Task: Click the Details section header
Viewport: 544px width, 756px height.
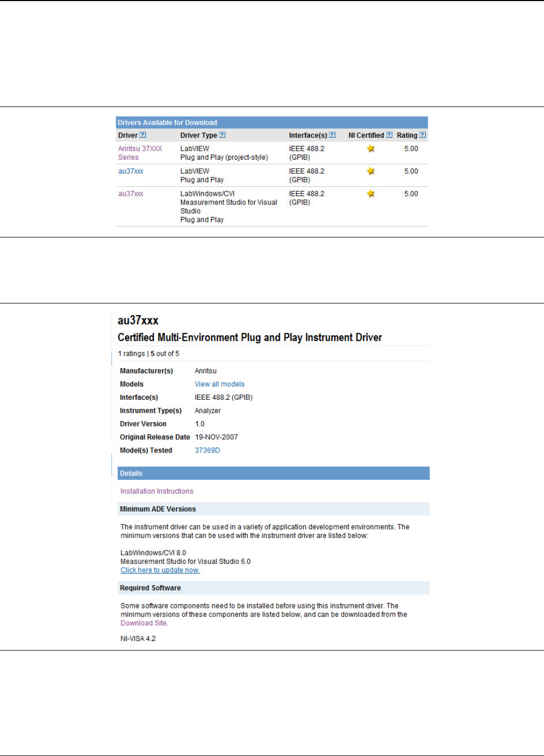Action: 273,473
